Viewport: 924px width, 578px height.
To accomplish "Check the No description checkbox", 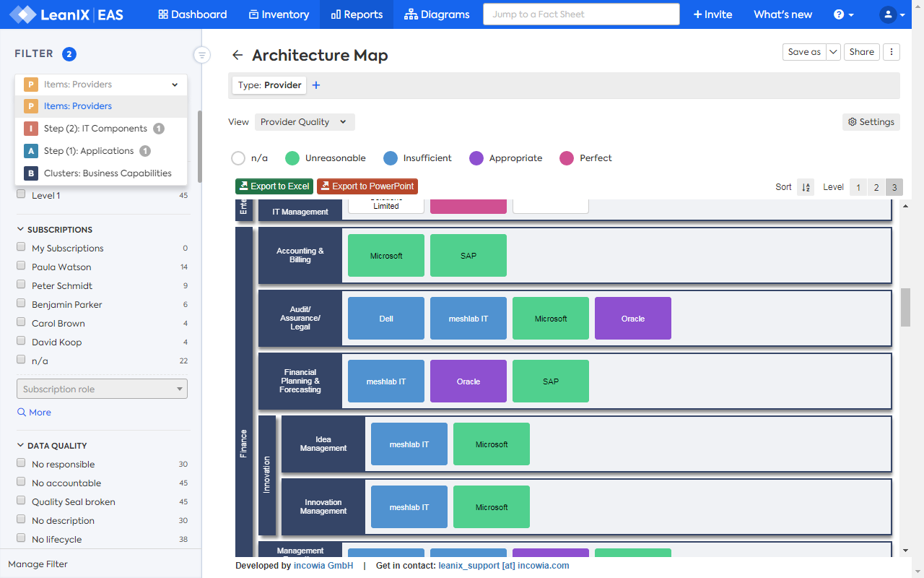I will click(x=21, y=519).
